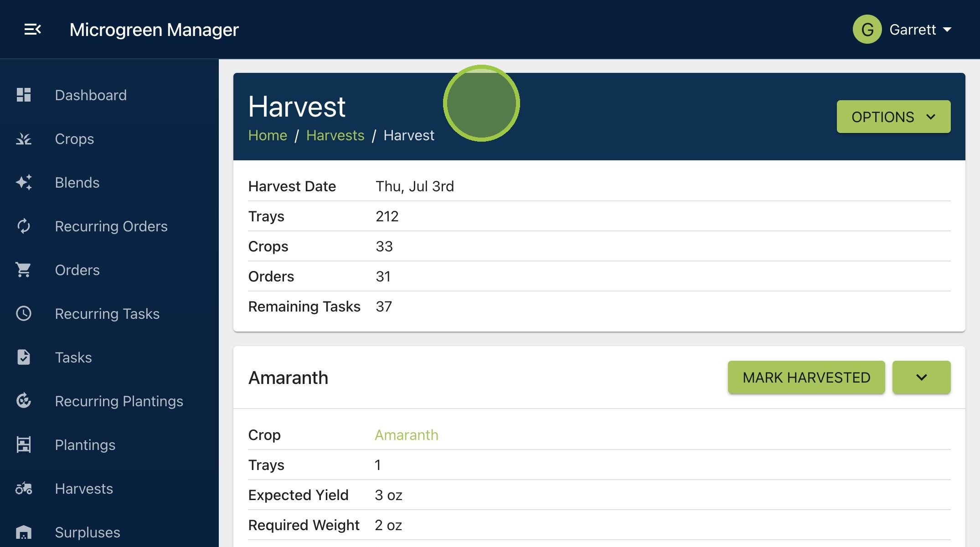
Task: Click the Surpluses warehouse icon
Action: (24, 532)
